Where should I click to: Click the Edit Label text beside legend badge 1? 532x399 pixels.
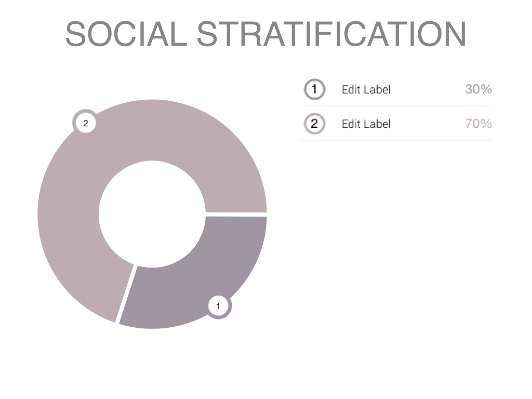pos(366,89)
